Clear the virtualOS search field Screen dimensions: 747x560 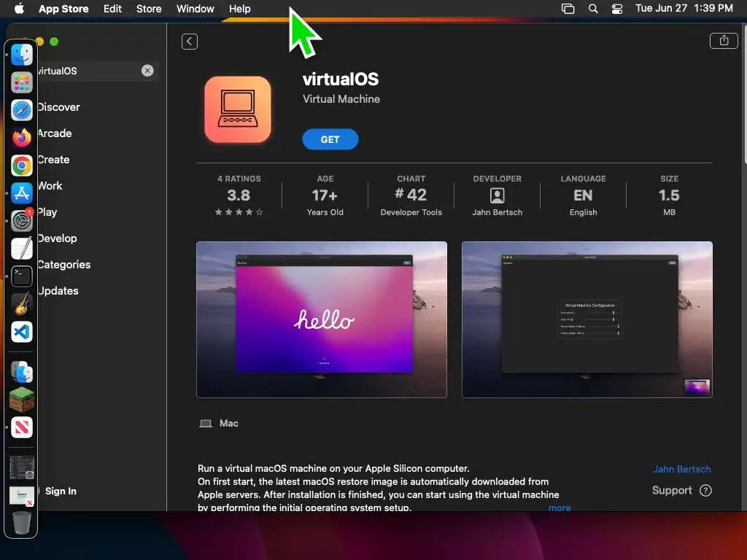pyautogui.click(x=147, y=71)
